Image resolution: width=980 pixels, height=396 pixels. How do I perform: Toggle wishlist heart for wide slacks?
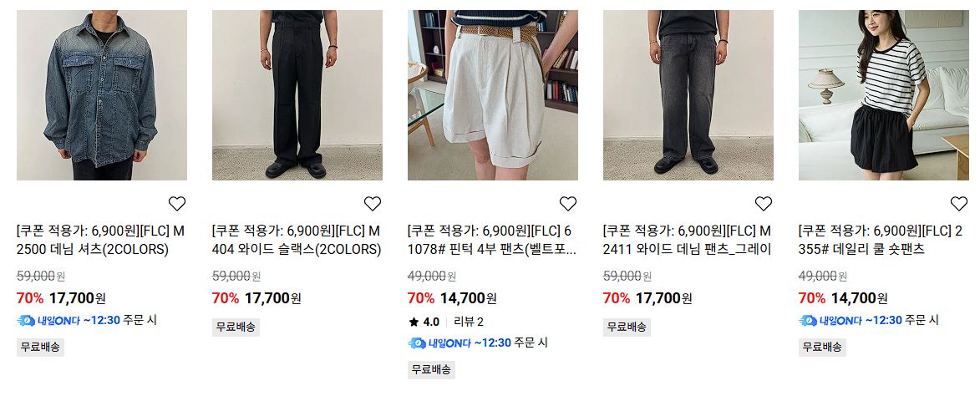373,204
